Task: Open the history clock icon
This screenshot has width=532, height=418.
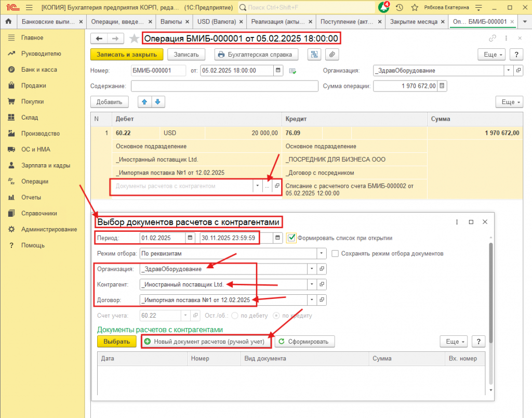Action: (399, 7)
